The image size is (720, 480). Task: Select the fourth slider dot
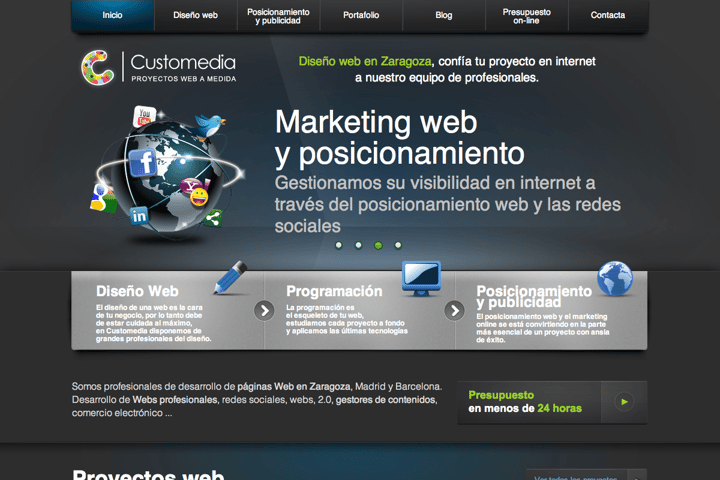point(398,245)
